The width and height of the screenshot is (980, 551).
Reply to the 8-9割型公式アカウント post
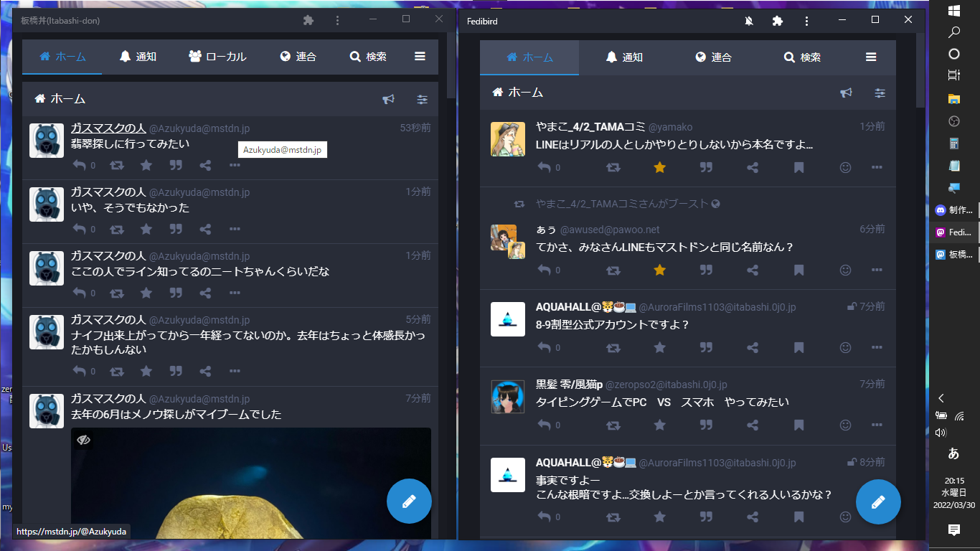click(545, 347)
